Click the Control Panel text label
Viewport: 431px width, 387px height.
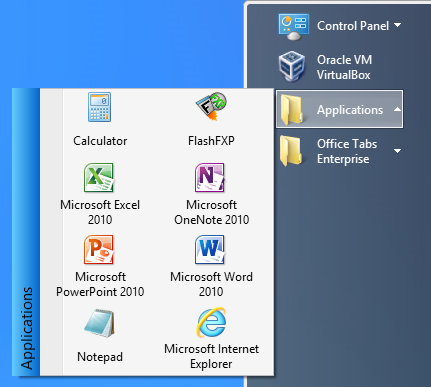pos(353,26)
